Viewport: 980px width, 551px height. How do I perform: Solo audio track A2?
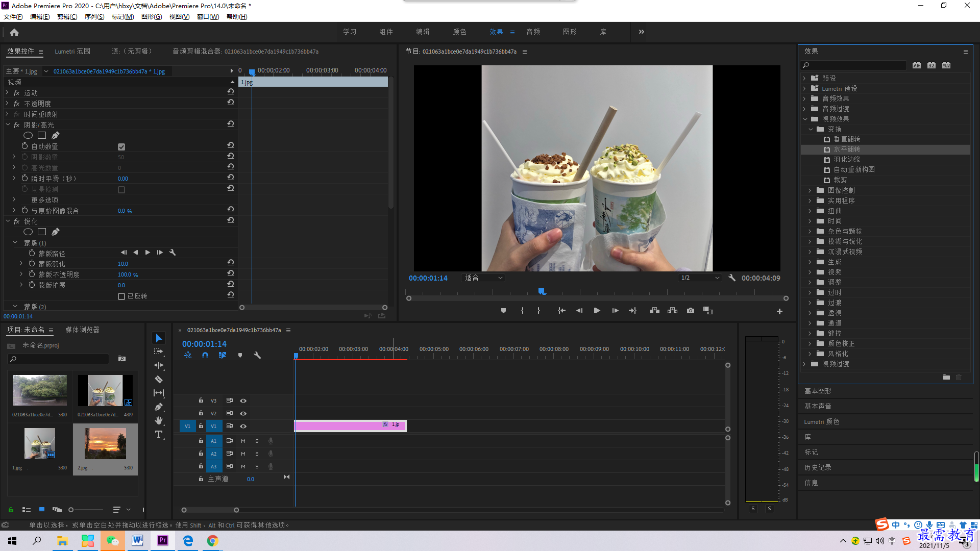click(257, 454)
